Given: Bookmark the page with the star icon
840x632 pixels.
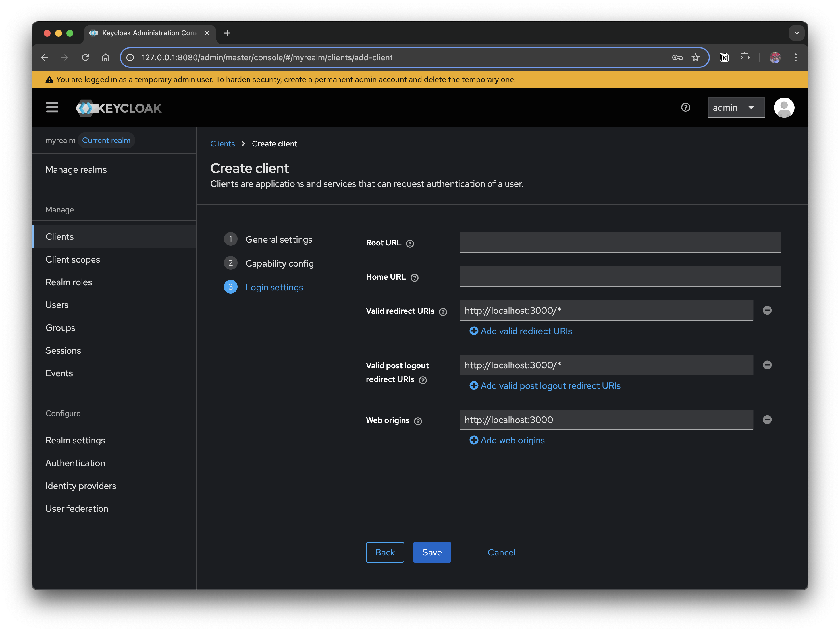Looking at the screenshot, I should [695, 57].
